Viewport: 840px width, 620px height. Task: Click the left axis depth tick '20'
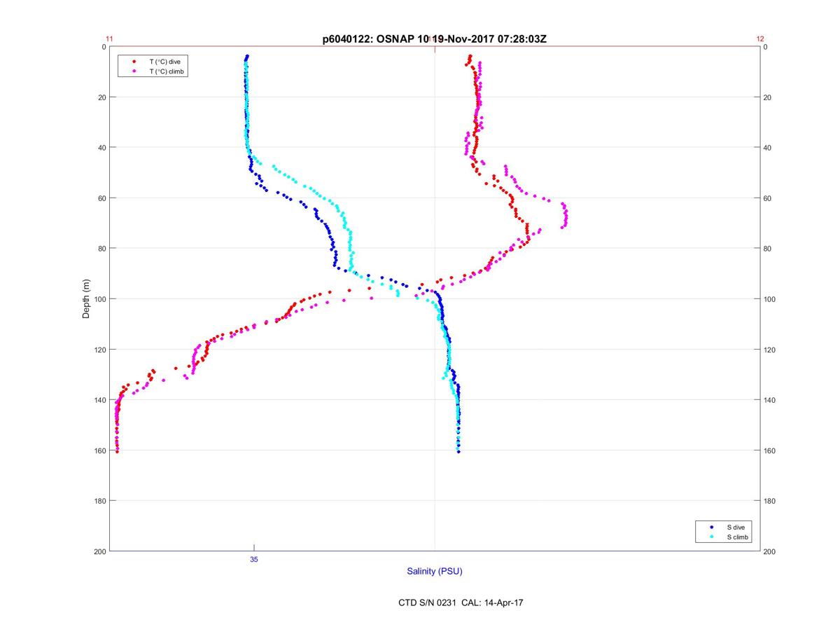coord(102,97)
